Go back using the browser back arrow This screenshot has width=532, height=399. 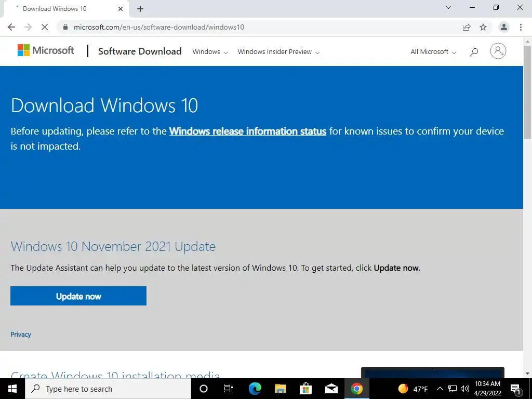click(11, 27)
